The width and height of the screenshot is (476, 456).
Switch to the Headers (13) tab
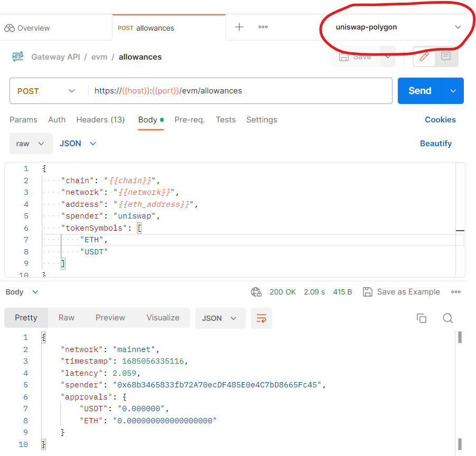(100, 120)
